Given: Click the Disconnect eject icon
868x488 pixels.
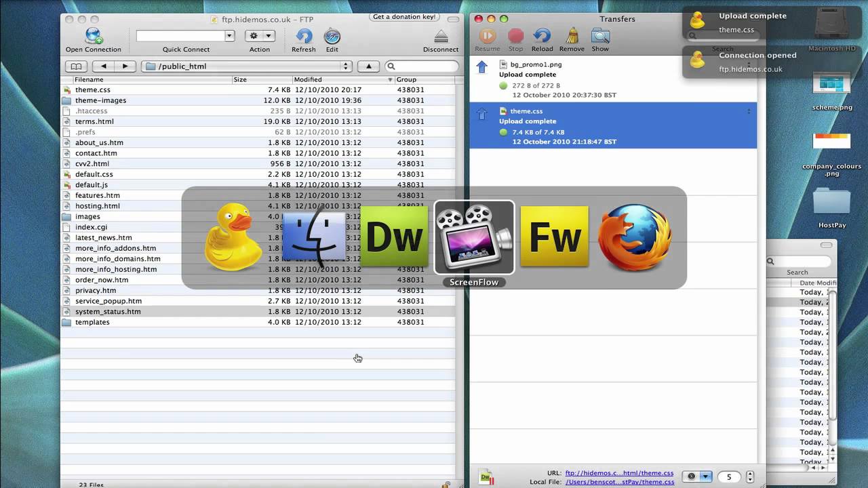Looking at the screenshot, I should 441,37.
